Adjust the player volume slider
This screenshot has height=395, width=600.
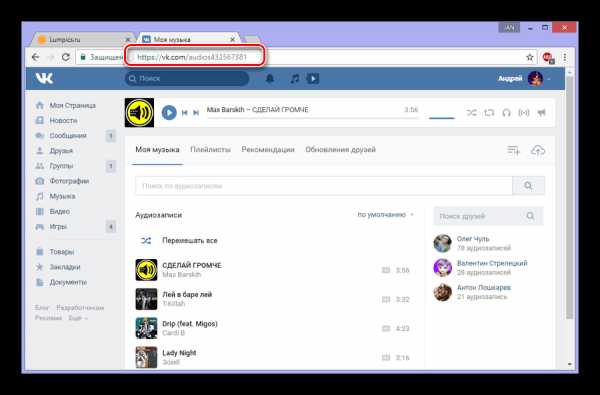point(442,118)
